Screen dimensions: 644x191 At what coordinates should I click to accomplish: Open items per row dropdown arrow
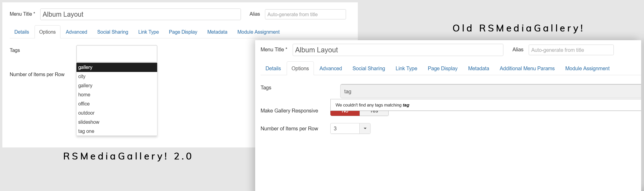click(x=365, y=129)
